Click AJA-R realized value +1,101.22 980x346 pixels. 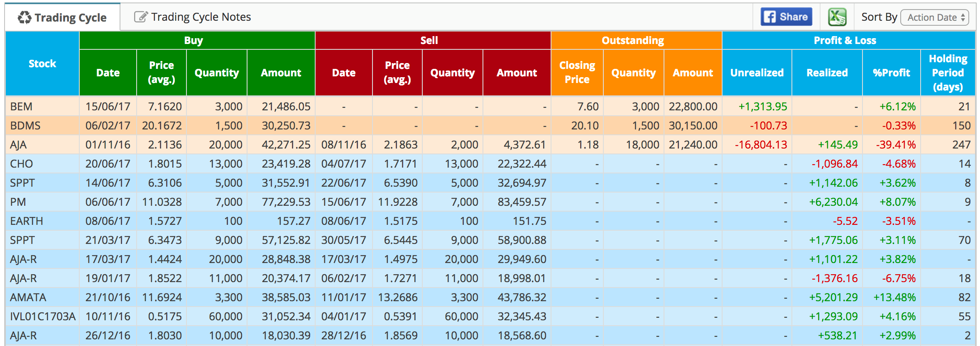click(833, 259)
